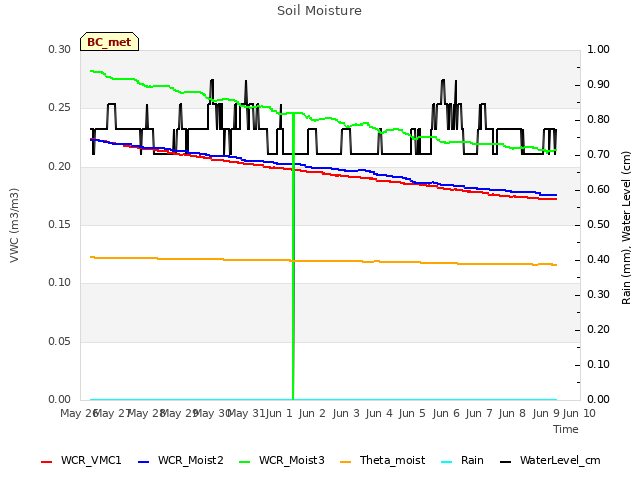This screenshot has width=640, height=480.
Task: Click the Time axis label
Action: coord(566,429)
